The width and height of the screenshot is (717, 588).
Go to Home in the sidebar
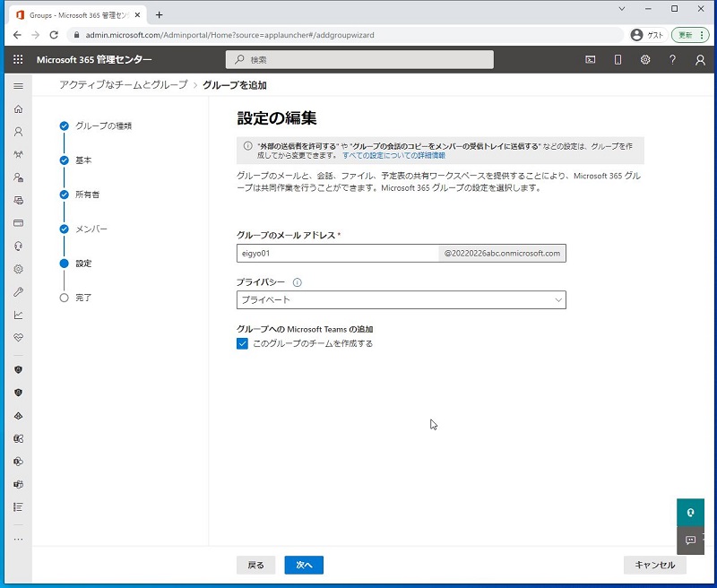click(x=18, y=108)
